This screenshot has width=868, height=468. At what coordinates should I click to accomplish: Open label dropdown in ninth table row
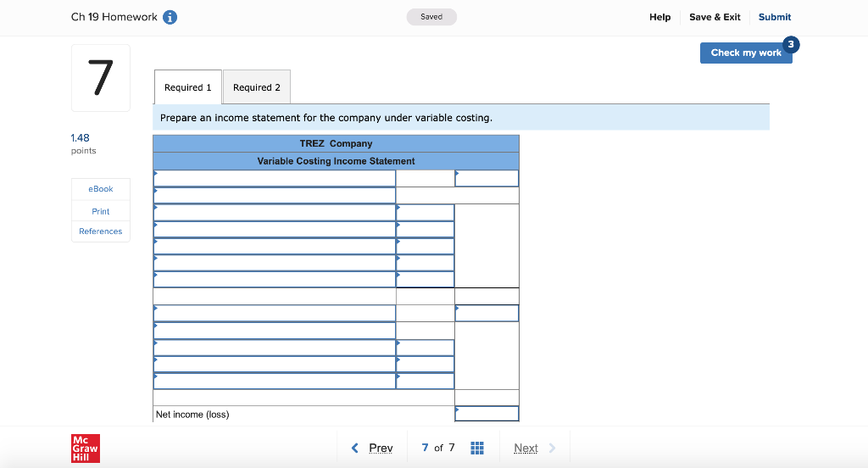point(275,314)
